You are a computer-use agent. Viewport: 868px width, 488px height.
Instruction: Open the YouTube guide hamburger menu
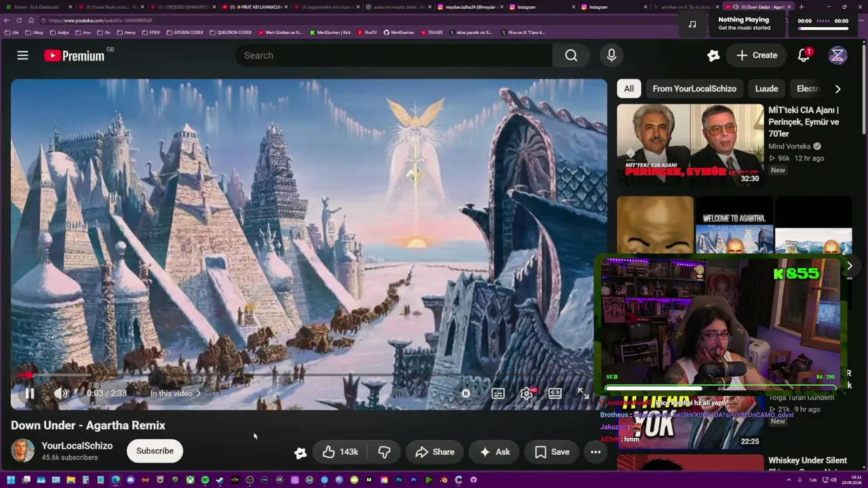point(22,56)
